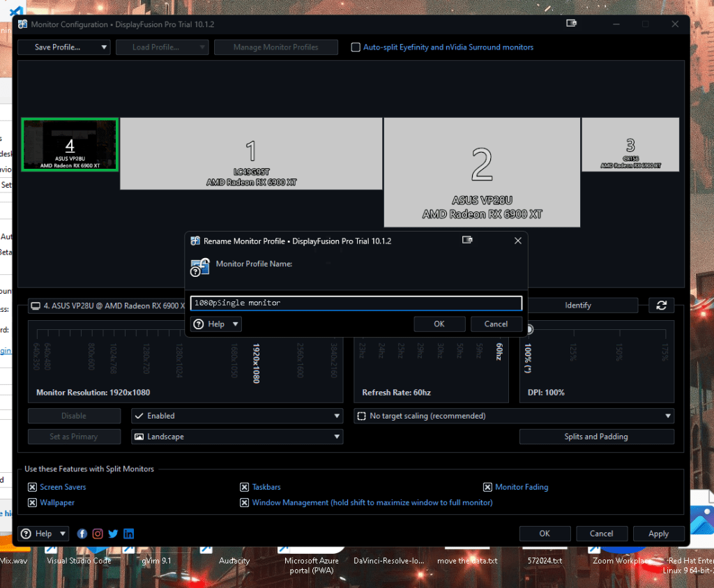
Task: Click the Screen Savers link label
Action: click(x=63, y=488)
